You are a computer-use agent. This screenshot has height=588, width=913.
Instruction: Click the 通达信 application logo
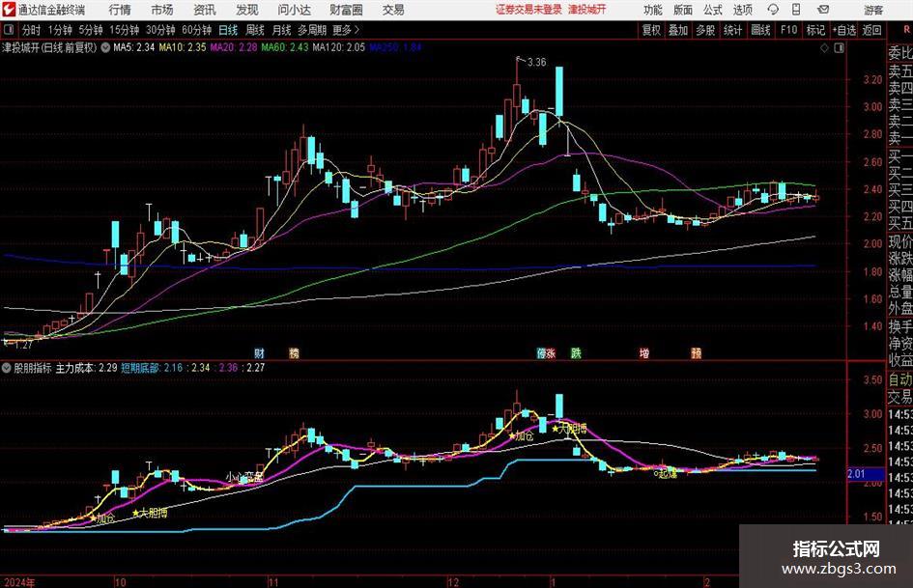tap(9, 10)
